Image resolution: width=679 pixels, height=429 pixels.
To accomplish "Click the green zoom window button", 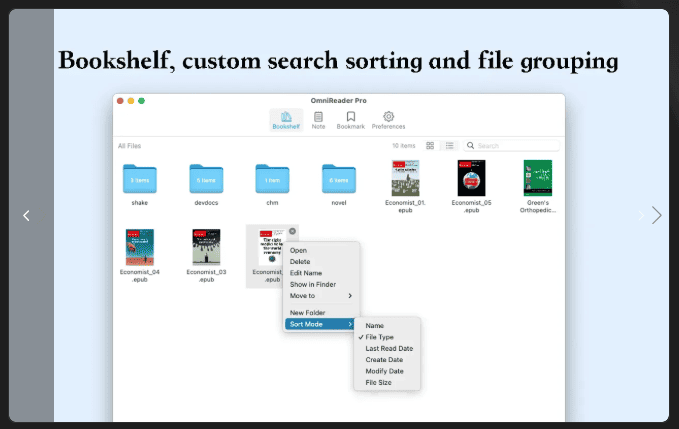I will [141, 101].
